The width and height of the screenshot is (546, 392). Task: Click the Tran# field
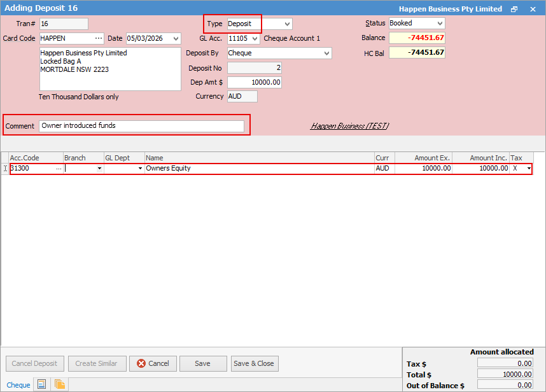(x=64, y=24)
